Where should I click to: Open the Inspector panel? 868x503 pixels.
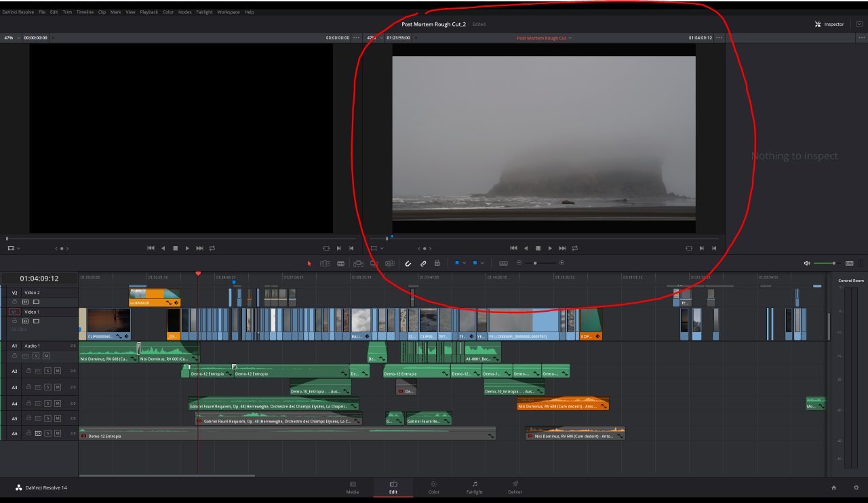(x=829, y=24)
